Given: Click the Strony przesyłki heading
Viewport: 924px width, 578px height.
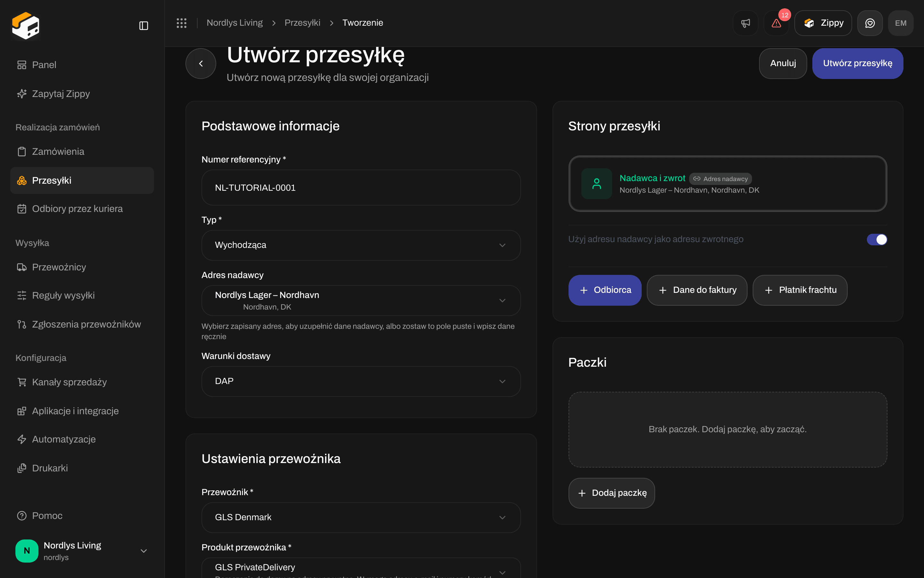Looking at the screenshot, I should coord(614,126).
